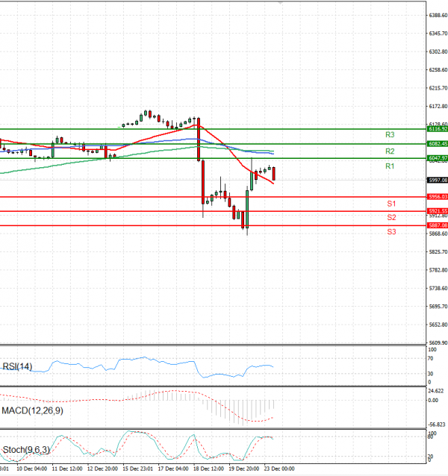
Task: Click the 12 Dec 20:00 time label
Action: pos(102,469)
